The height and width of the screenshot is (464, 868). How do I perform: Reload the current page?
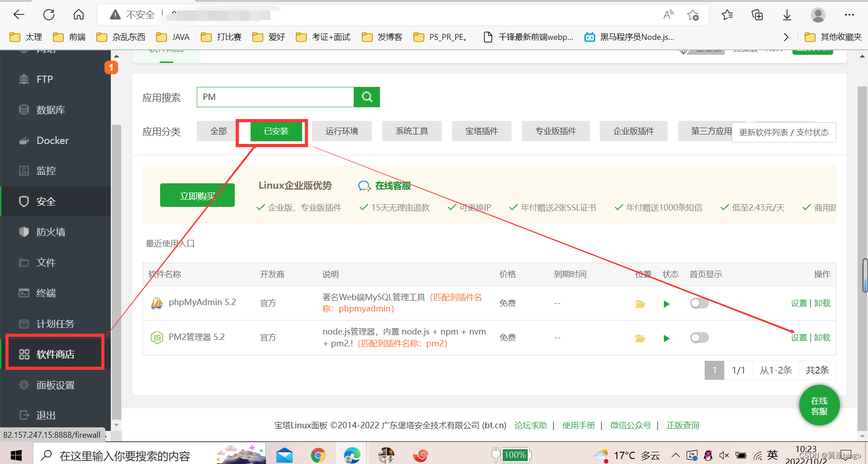coord(49,15)
